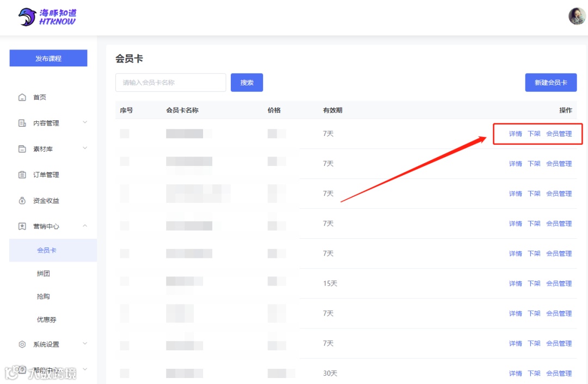Click the 系统设置 gear icon
The image size is (588, 384).
pyautogui.click(x=22, y=344)
